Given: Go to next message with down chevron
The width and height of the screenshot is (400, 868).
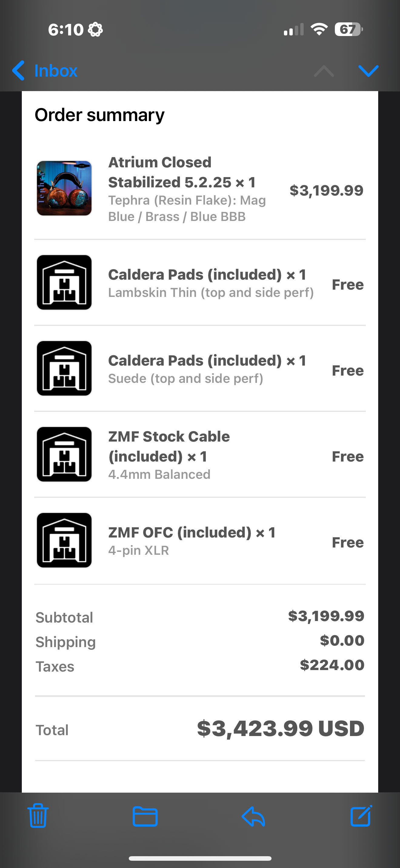Looking at the screenshot, I should point(368,71).
